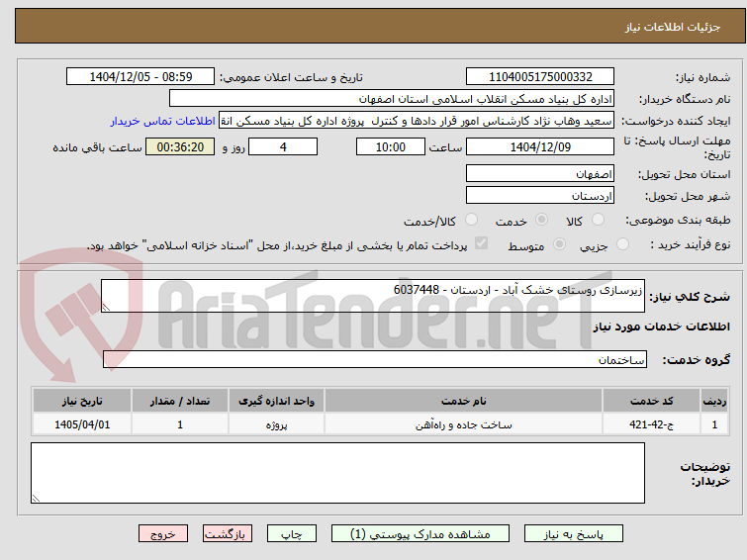Click the buyer notes text area
Screen dimensions: 747x560
click(337, 473)
